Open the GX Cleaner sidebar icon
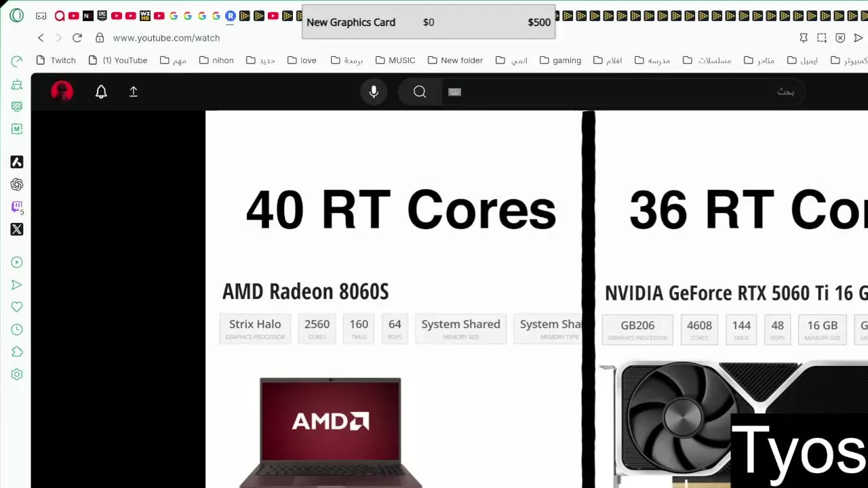868x488 pixels. click(17, 85)
